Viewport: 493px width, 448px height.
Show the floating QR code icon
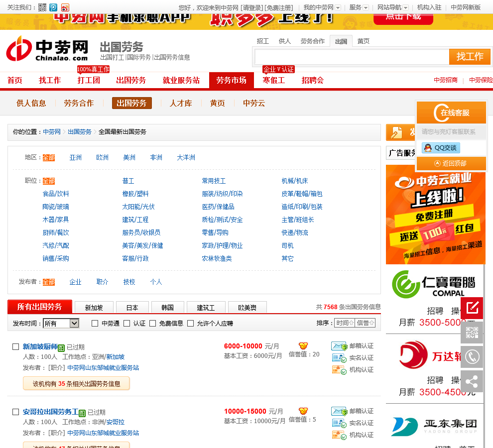(472, 333)
